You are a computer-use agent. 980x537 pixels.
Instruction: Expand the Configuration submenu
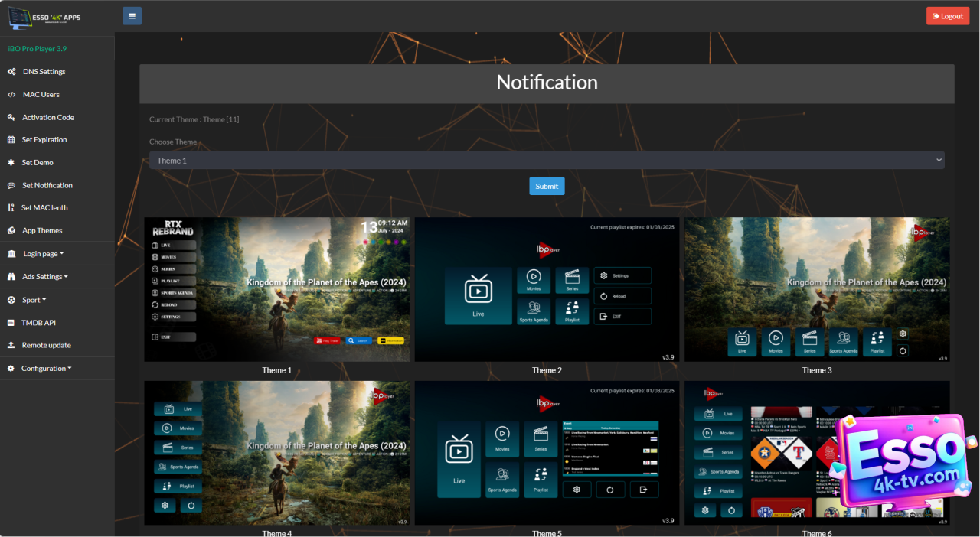46,369
